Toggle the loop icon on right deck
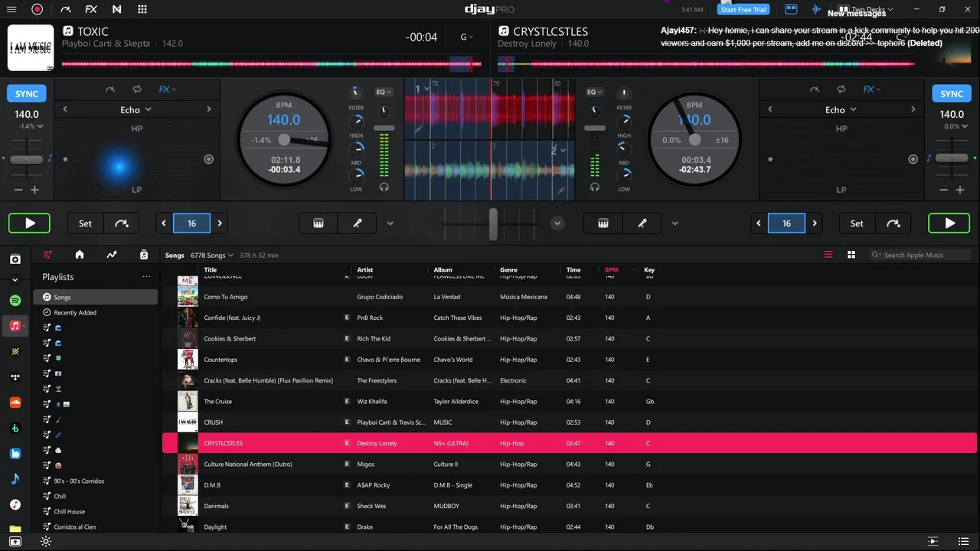980x551 pixels. coord(841,90)
